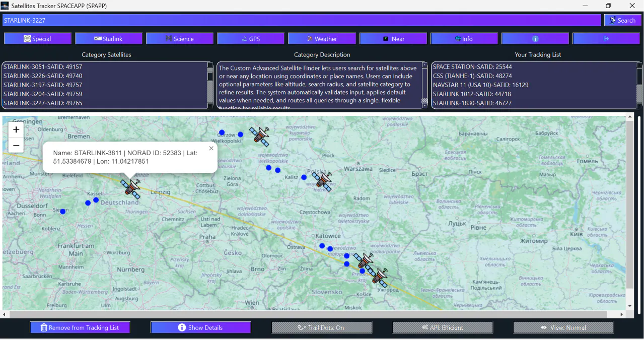This screenshot has width=644, height=340.
Task: Click the blue trail dot near Siegen
Action: 63,212
